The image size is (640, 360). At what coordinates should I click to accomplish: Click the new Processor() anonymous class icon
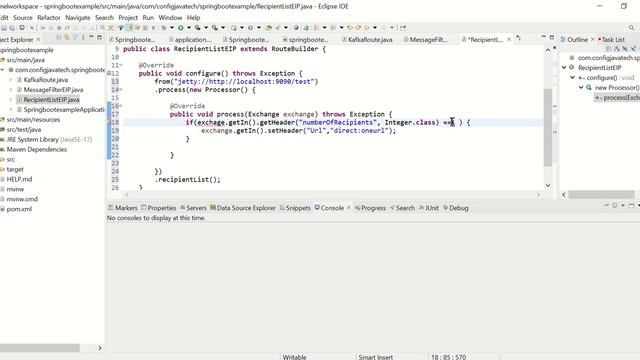click(589, 87)
